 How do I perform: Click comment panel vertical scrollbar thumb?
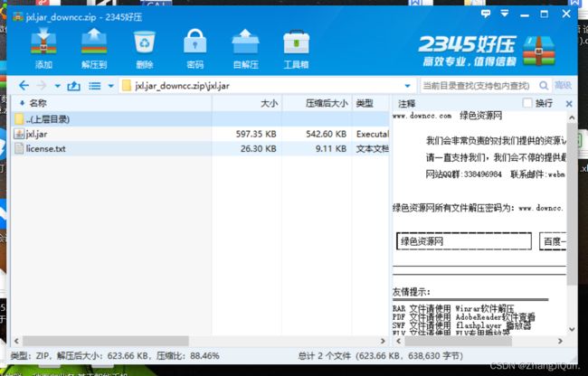click(x=572, y=204)
